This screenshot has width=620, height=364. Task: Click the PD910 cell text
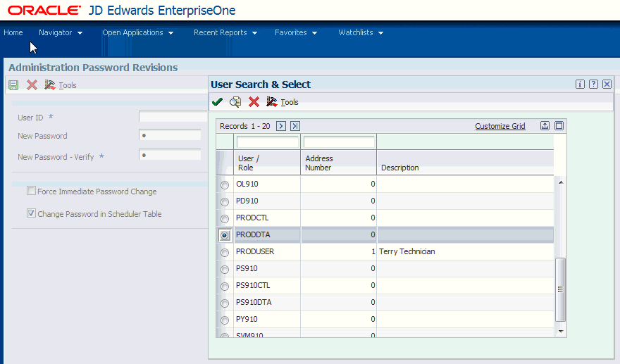click(x=247, y=201)
